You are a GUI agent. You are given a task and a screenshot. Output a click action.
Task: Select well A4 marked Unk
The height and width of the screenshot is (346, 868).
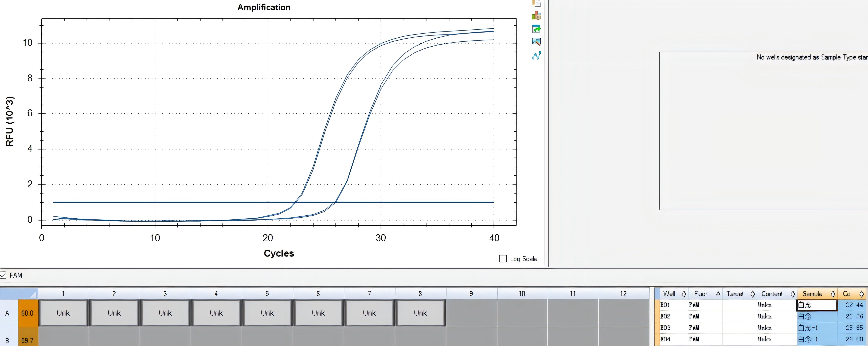[x=216, y=313]
